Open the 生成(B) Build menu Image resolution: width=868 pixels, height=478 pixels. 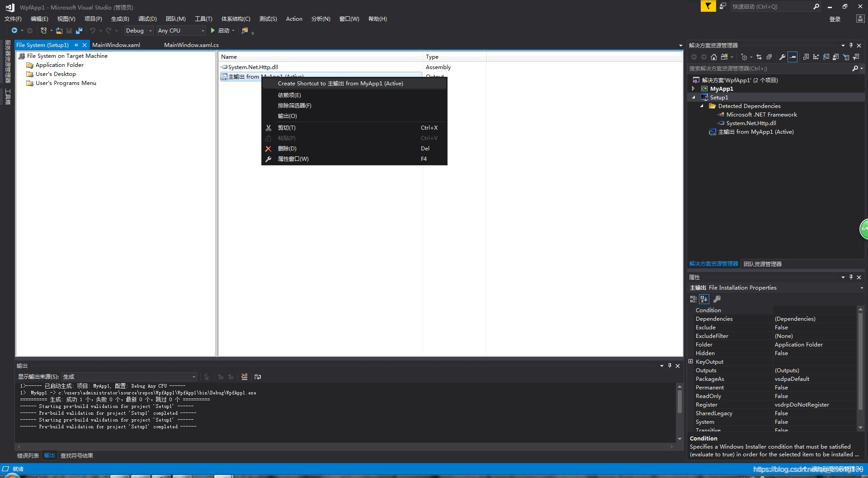[x=120, y=19]
